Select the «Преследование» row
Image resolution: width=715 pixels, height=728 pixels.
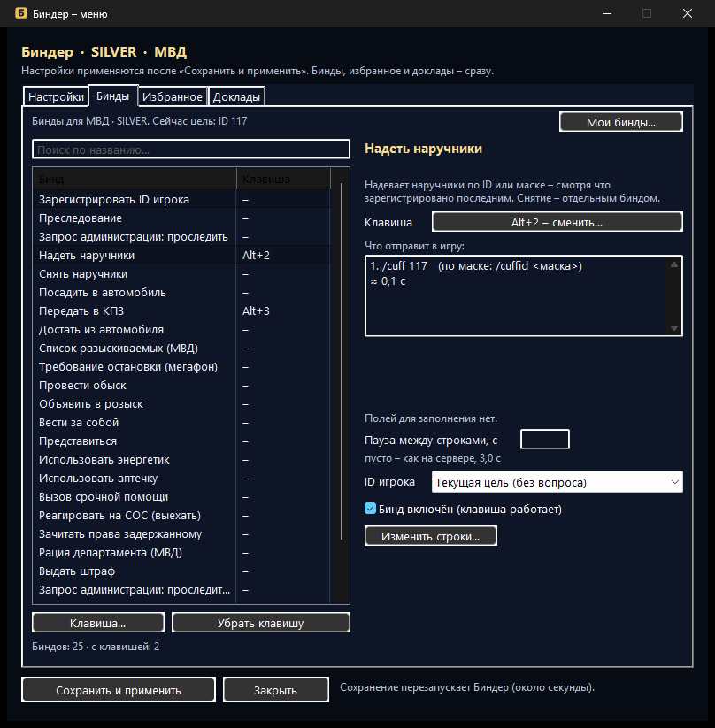(181, 218)
